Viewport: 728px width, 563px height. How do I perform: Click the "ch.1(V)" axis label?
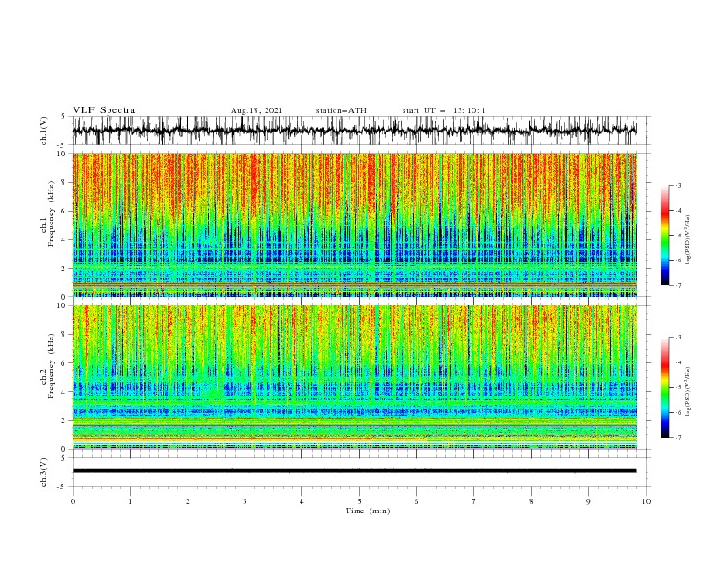[44, 131]
